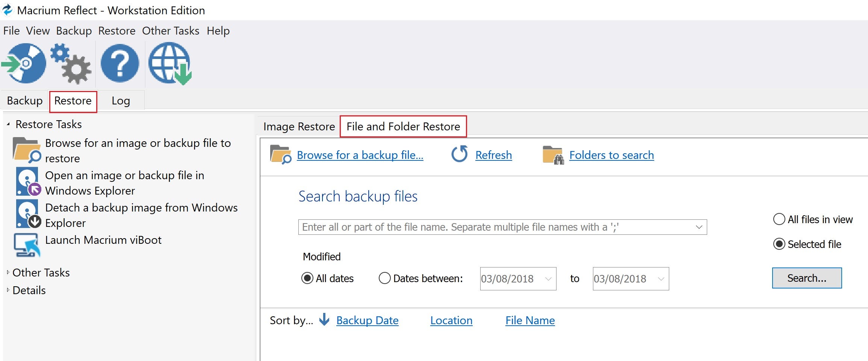Sort results by File Name
The height and width of the screenshot is (361, 868).
[530, 320]
